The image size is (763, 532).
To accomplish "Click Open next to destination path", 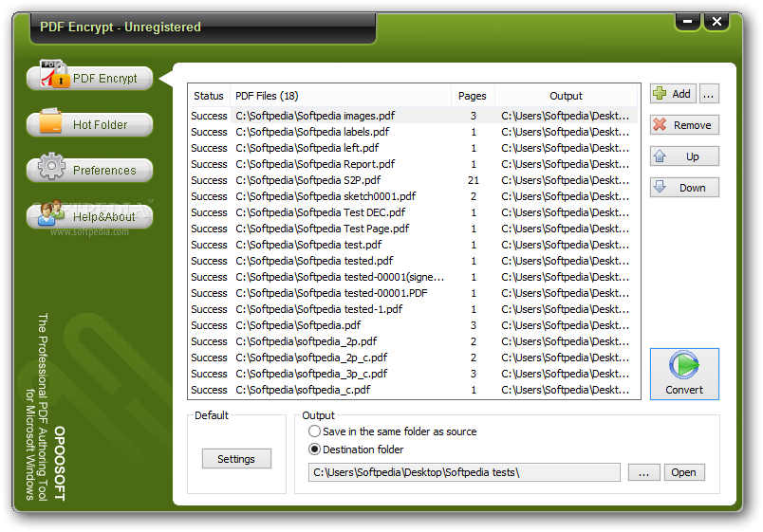I will [683, 472].
